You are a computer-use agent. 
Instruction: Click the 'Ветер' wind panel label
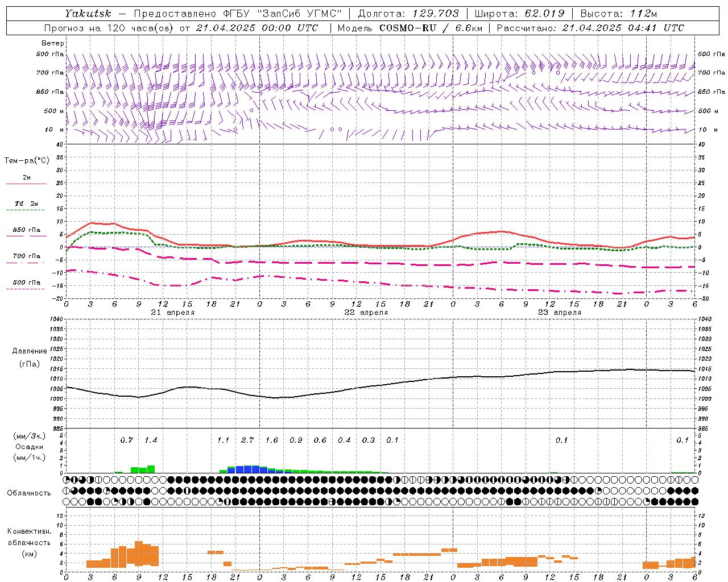[53, 43]
